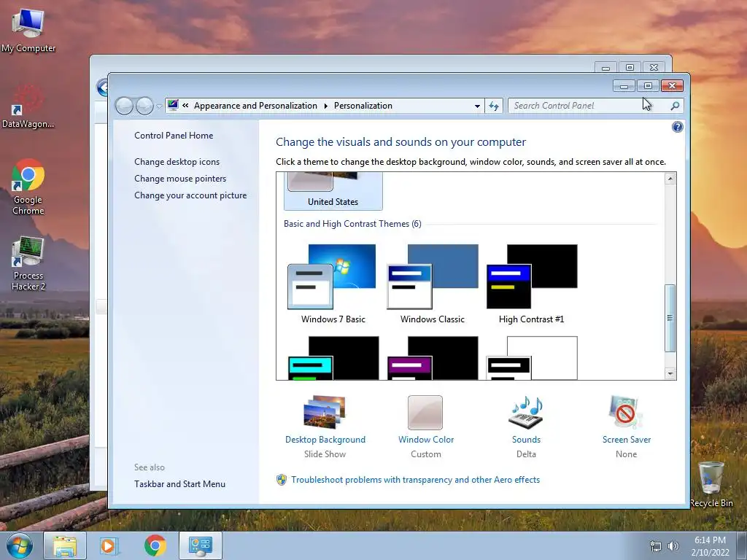Click the Show desktop button at taskbar end
The height and width of the screenshot is (560, 747).
pos(741,546)
